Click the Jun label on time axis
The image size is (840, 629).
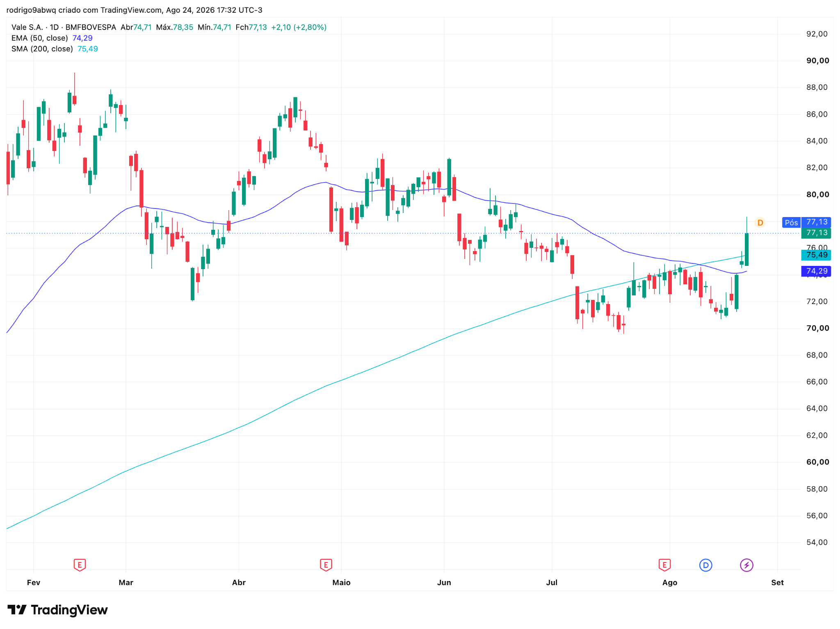[x=444, y=582]
